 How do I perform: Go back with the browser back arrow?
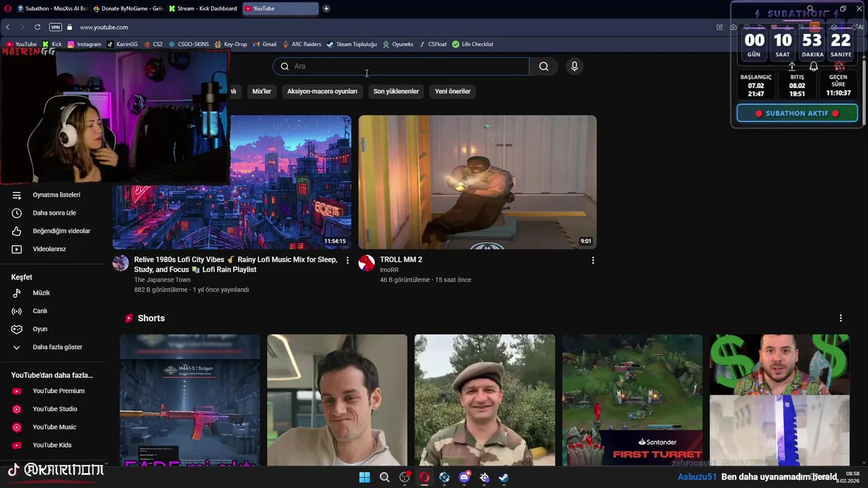pyautogui.click(x=7, y=27)
